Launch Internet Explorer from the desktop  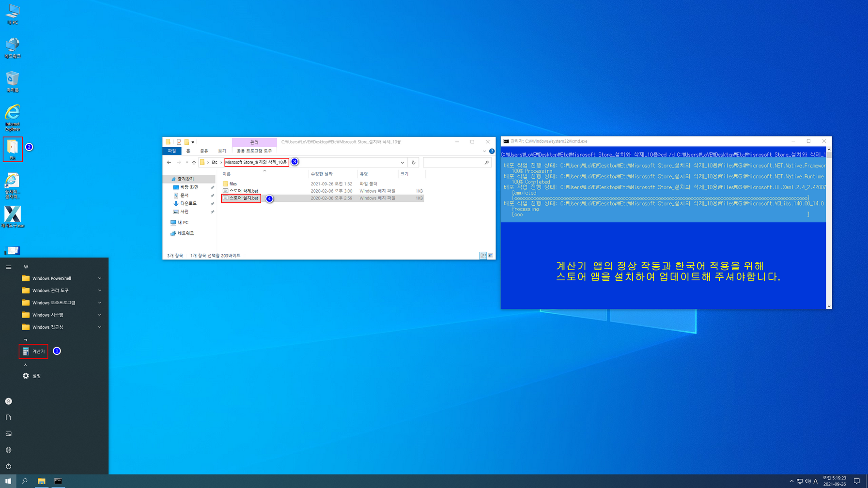[13, 118]
